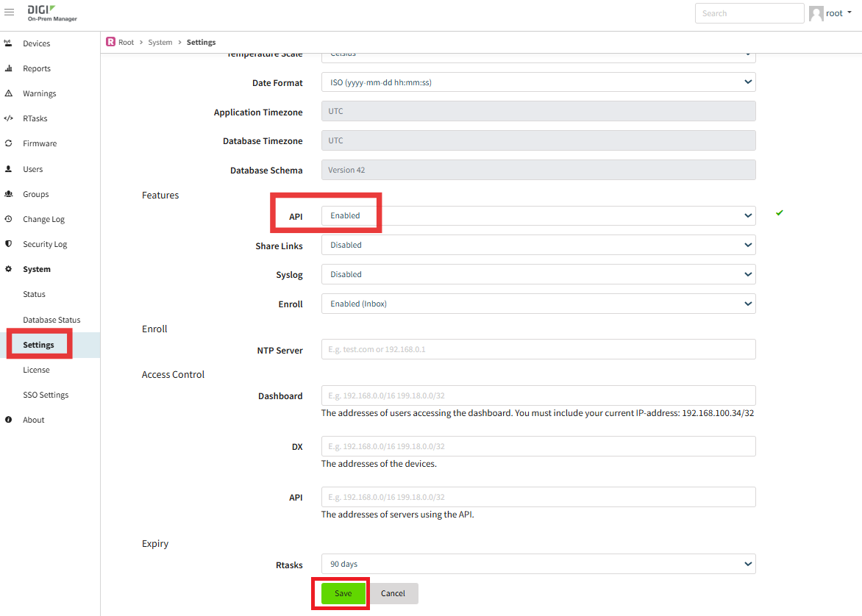The height and width of the screenshot is (616, 862).
Task: Expand the Syslog dropdown
Action: [538, 274]
